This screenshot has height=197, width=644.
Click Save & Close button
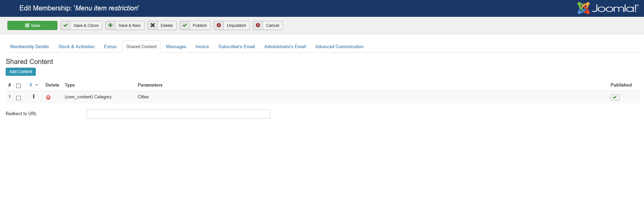81,26
